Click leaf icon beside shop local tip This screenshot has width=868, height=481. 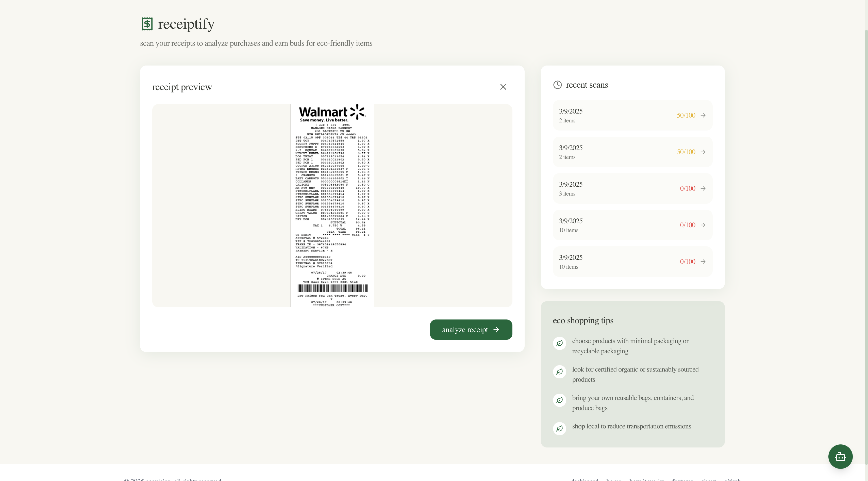(559, 429)
